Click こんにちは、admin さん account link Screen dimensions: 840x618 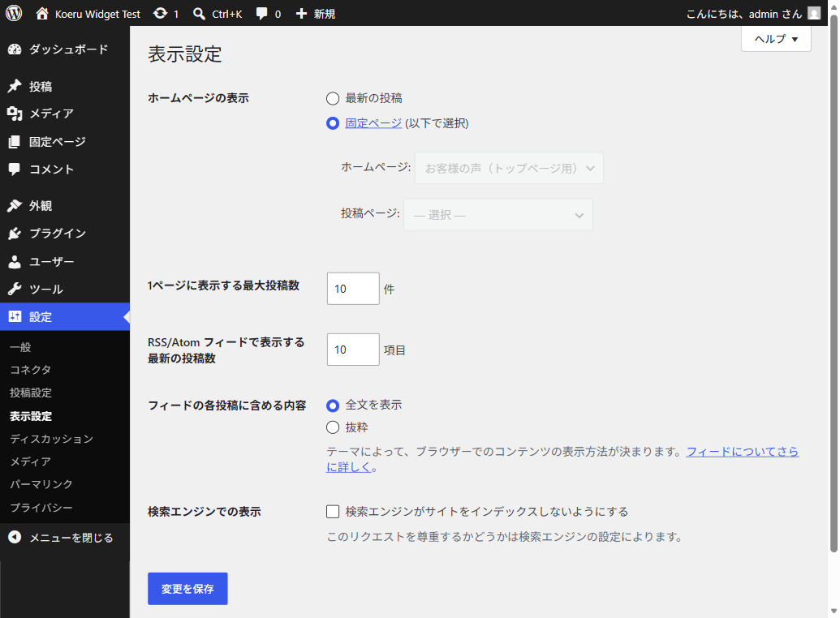[744, 14]
